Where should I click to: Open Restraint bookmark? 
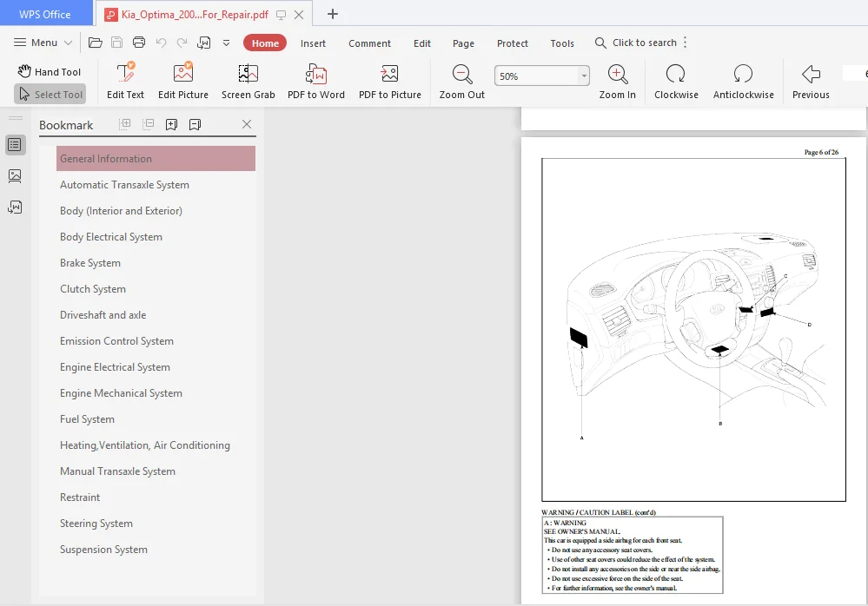(80, 497)
